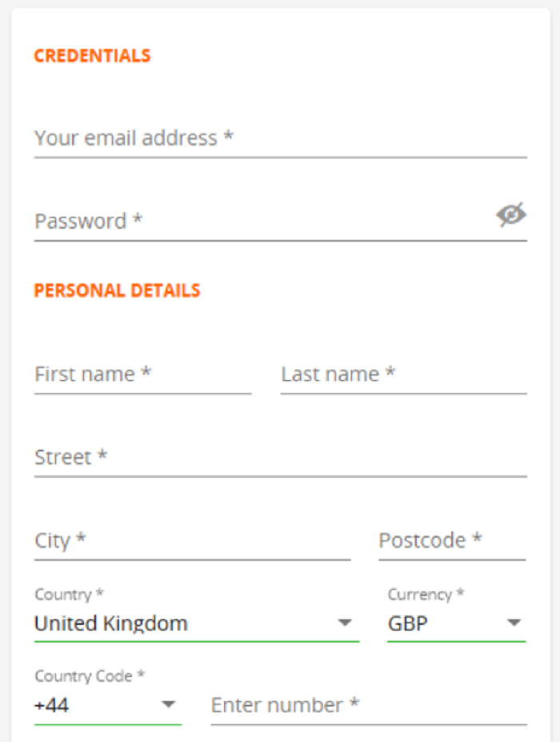The width and height of the screenshot is (560, 745).
Task: Select the First name field
Action: (142, 375)
